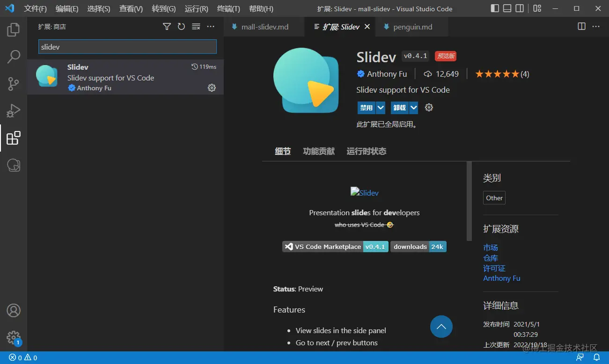Click the Other category tag
Screen dimensions: 609x364
[494, 198]
